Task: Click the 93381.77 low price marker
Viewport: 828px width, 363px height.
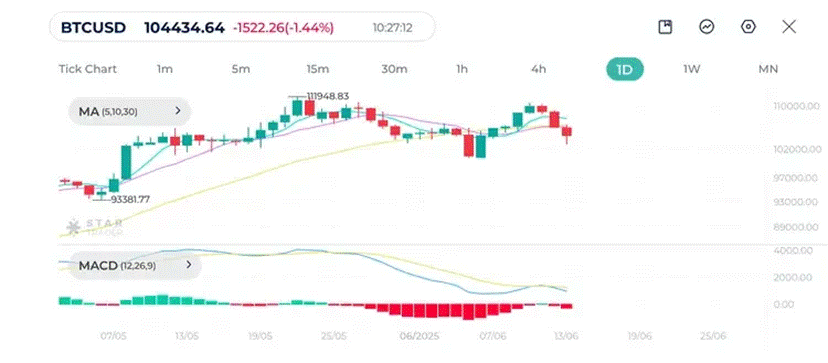Action: pos(130,199)
